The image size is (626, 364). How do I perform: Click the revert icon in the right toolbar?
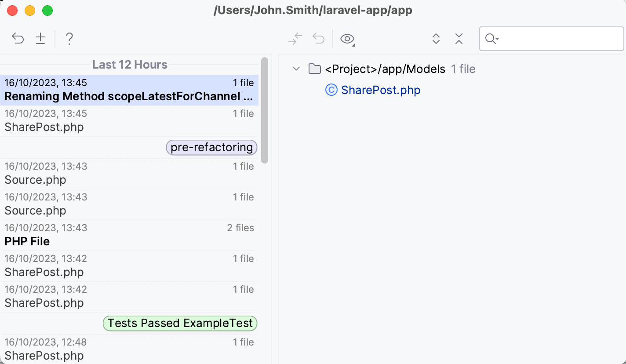(x=319, y=39)
